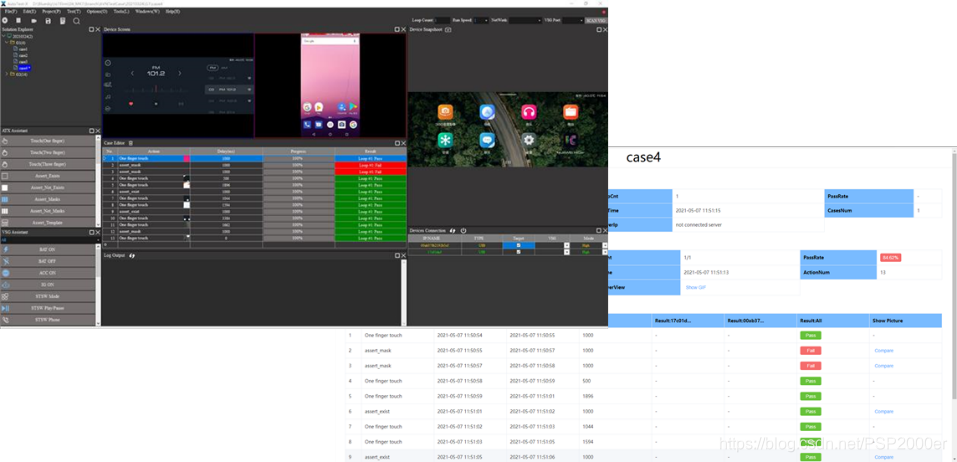This screenshot has width=957, height=462.
Task: Click the SCAN VSG button
Action: tap(596, 20)
